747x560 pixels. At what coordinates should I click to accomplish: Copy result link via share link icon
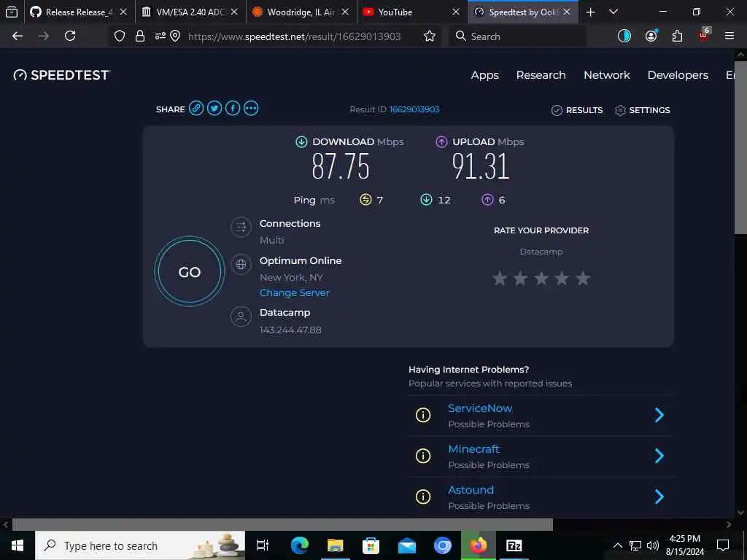[x=196, y=109]
